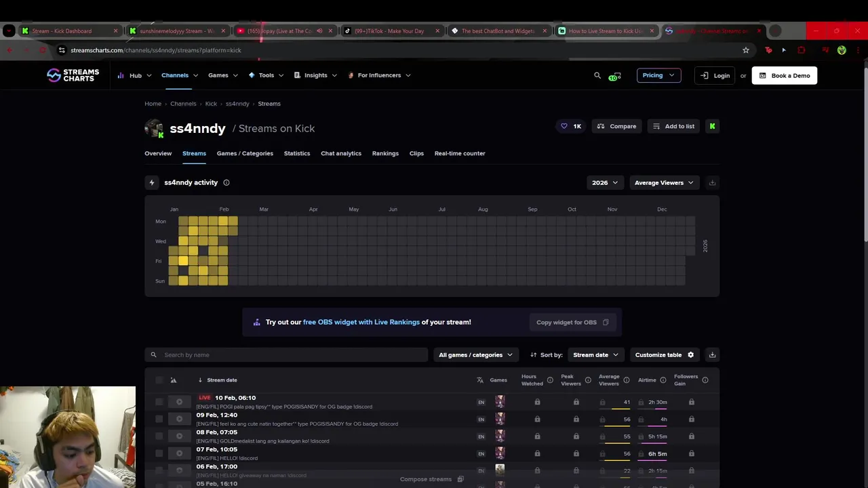Click the brightest yellow Friday heatmap cell
868x488 pixels.
(x=183, y=261)
